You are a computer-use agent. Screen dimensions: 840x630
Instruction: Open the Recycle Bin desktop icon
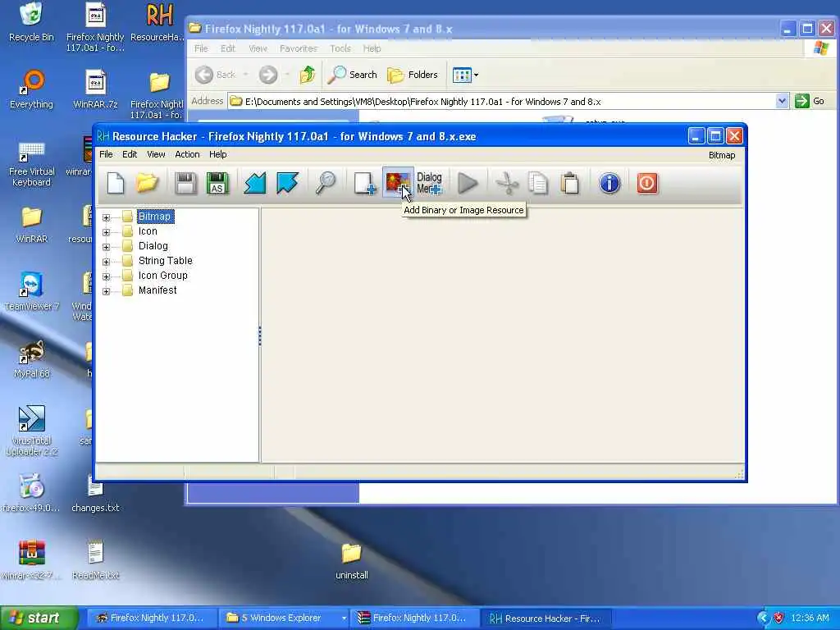click(x=31, y=22)
